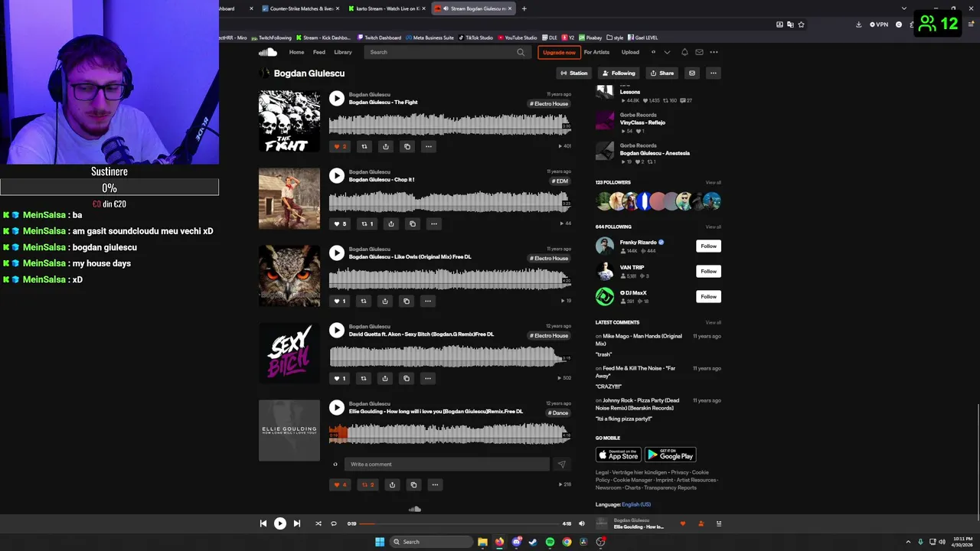Toggle shuffle in the player bar
Viewport: 980px width, 551px height.
(x=318, y=523)
